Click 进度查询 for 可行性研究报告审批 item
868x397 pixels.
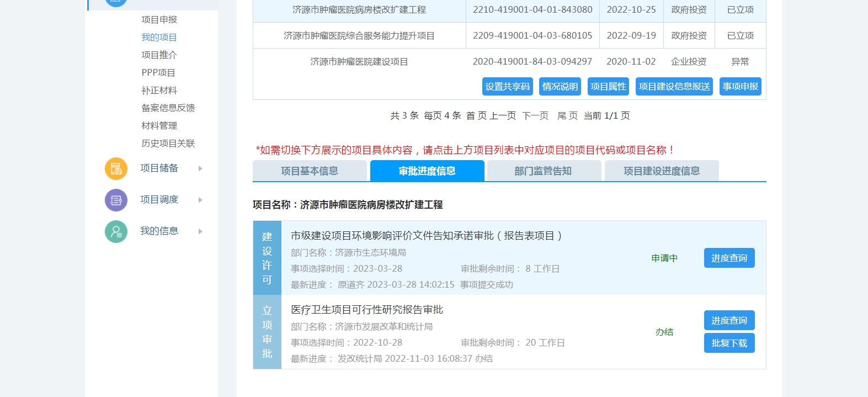point(729,320)
